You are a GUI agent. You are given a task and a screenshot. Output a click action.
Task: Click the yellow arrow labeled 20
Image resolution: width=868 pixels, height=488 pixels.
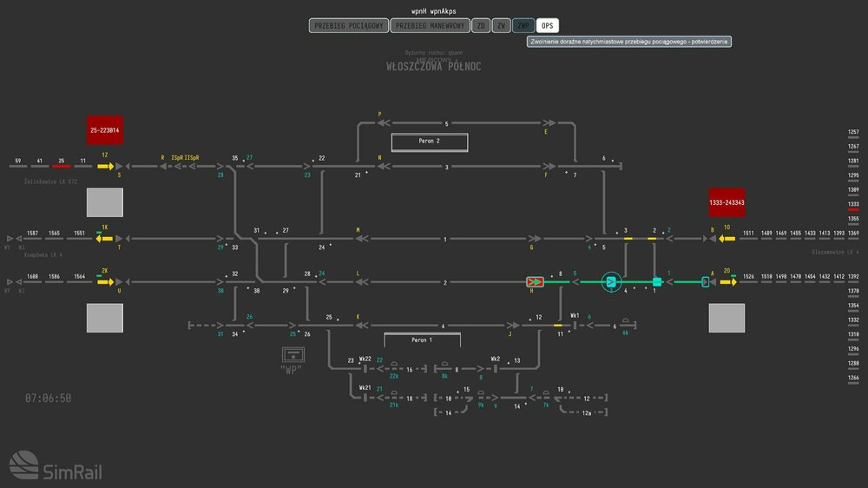(x=727, y=281)
